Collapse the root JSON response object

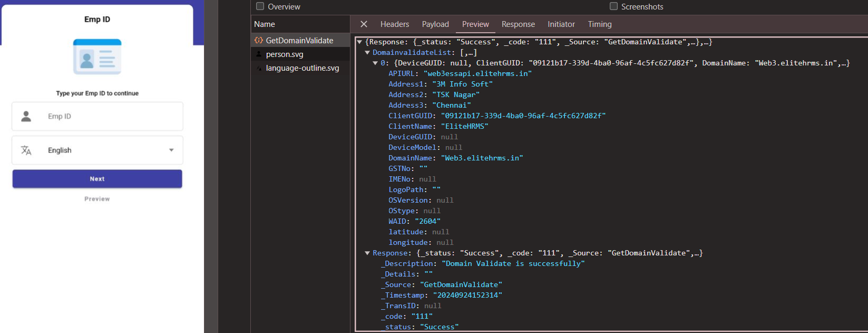tap(359, 42)
